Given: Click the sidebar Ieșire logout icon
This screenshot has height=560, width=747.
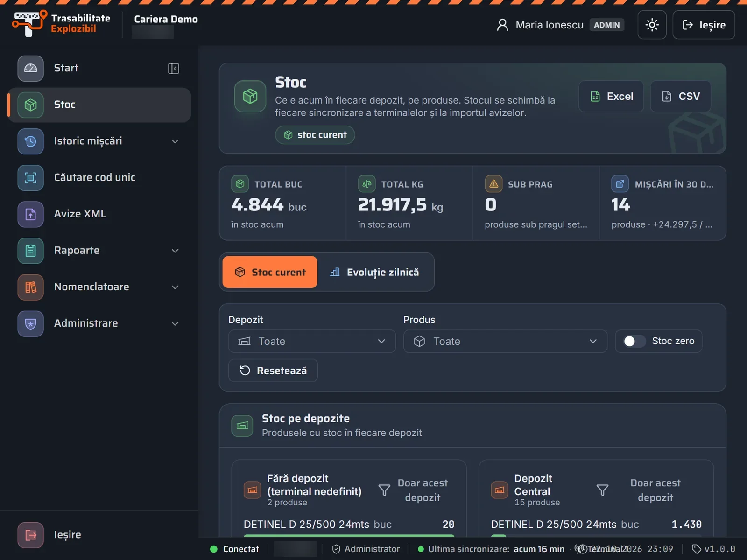Looking at the screenshot, I should (x=31, y=535).
